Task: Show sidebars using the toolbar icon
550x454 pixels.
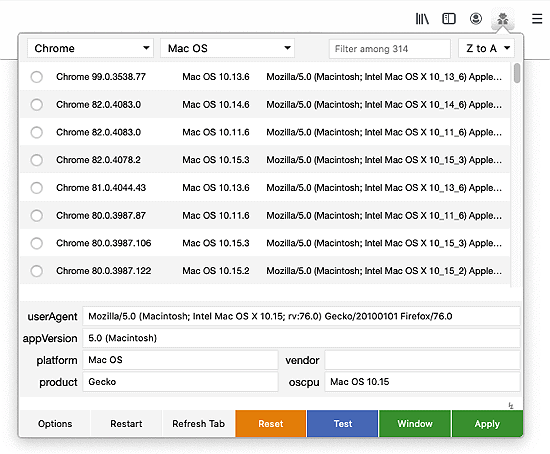Action: click(x=449, y=19)
